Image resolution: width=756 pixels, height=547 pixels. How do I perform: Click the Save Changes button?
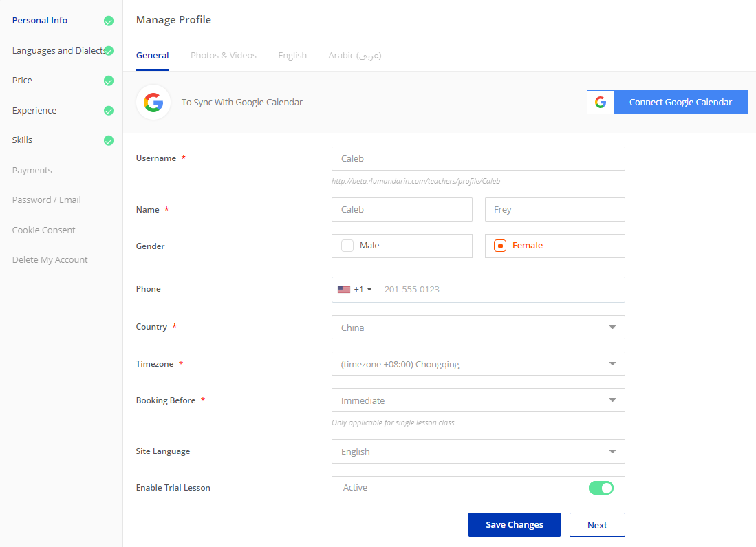[x=515, y=525]
